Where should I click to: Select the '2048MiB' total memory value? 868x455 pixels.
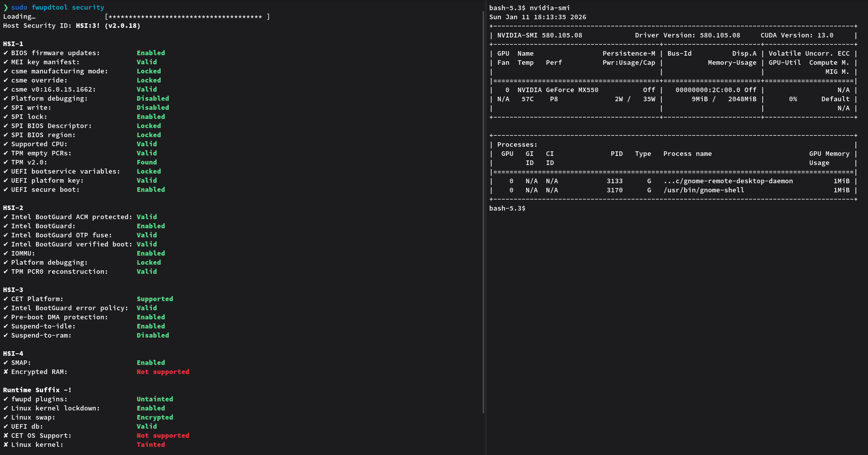742,99
